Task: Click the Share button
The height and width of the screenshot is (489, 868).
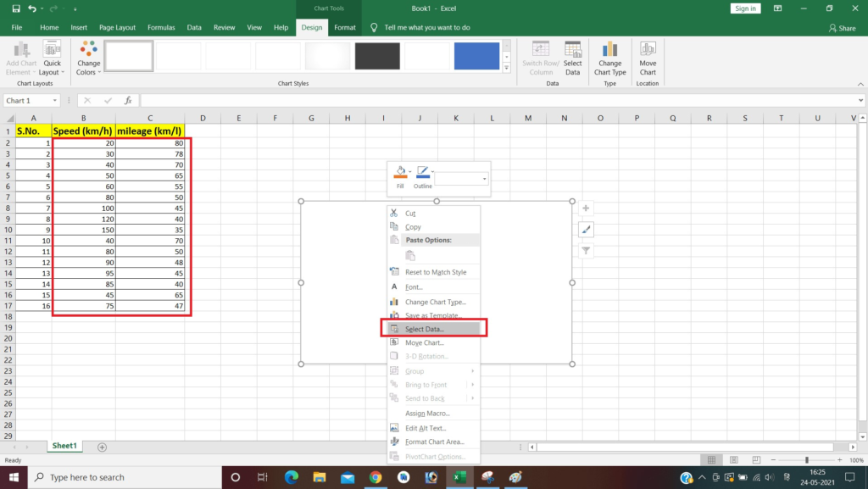Action: point(842,28)
